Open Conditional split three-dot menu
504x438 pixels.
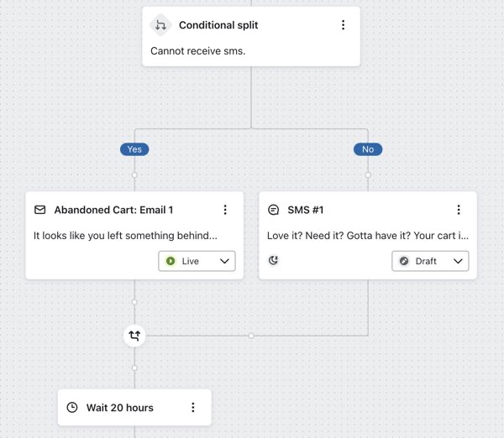click(343, 25)
